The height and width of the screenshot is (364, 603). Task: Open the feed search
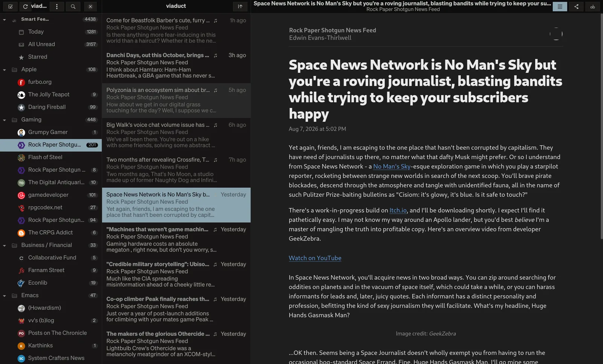[x=73, y=6]
